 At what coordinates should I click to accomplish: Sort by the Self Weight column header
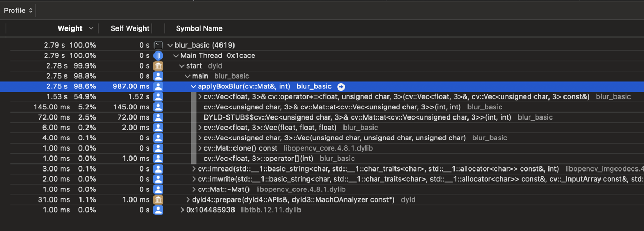[130, 28]
